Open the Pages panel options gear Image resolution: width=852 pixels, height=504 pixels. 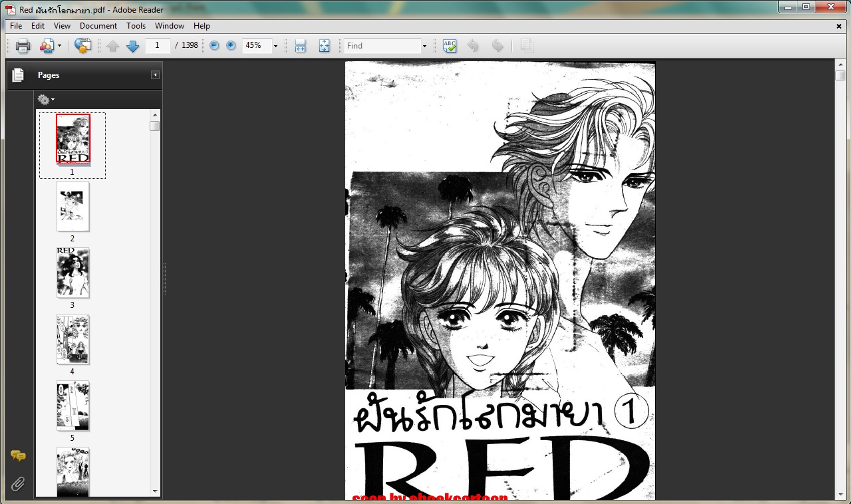click(x=46, y=100)
